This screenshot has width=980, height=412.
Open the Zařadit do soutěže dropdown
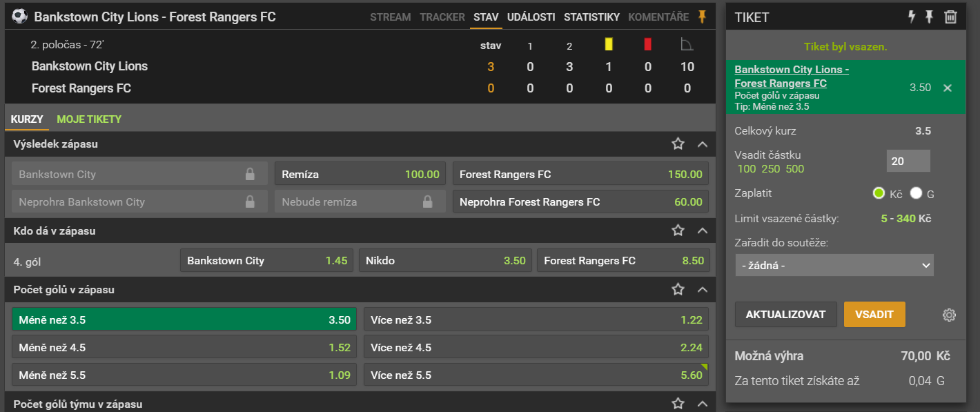(x=834, y=265)
